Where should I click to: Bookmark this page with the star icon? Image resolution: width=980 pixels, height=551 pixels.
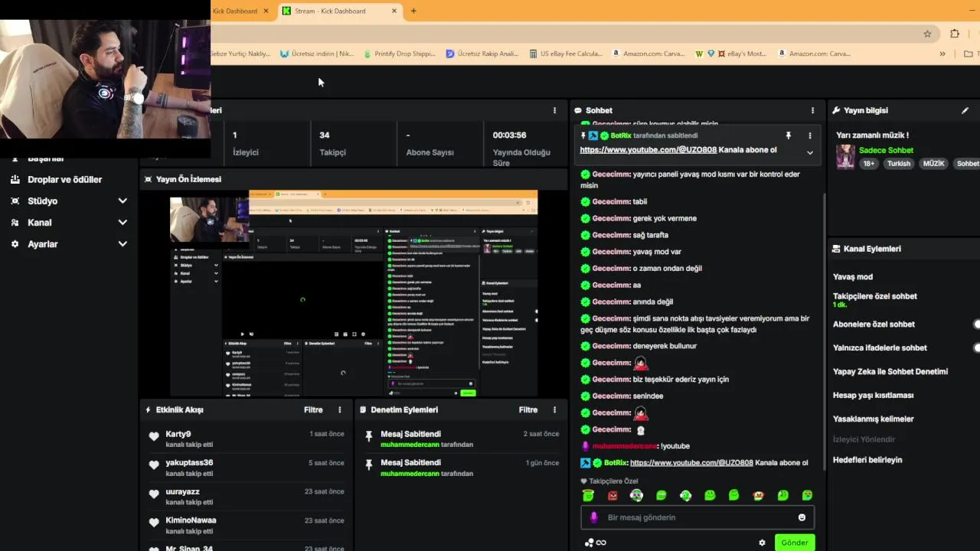pyautogui.click(x=927, y=34)
